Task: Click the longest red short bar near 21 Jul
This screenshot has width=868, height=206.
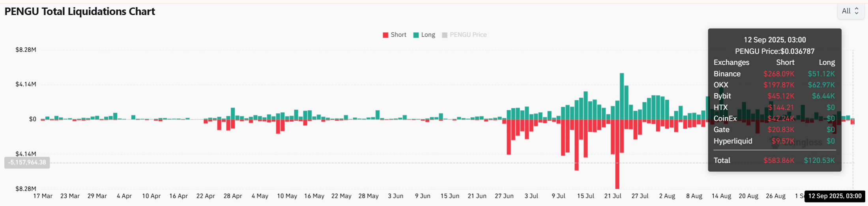Action: pos(617,154)
